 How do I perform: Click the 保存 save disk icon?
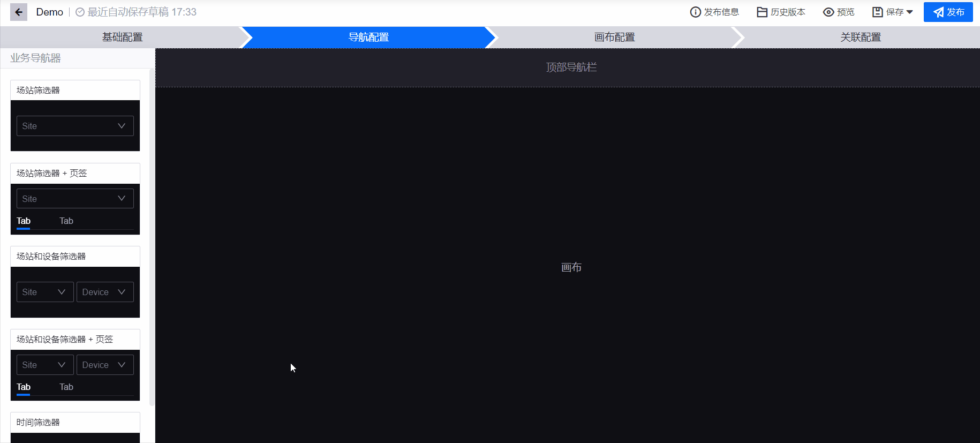click(x=878, y=12)
